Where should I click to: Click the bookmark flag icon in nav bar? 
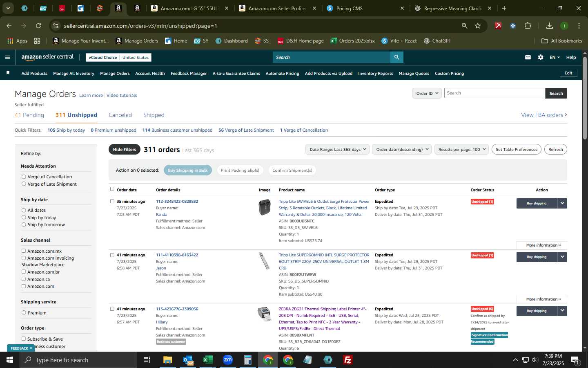click(x=8, y=73)
